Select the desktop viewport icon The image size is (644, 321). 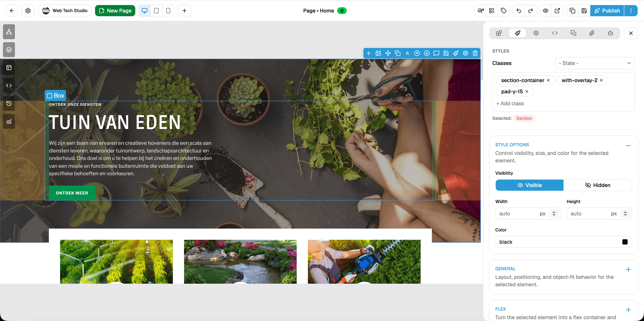tap(144, 10)
